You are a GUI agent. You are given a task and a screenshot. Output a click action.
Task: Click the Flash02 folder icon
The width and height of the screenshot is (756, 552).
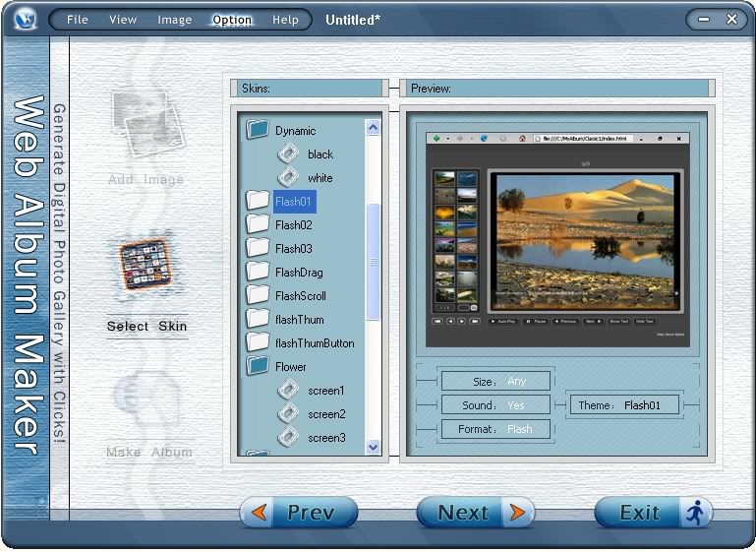[257, 224]
